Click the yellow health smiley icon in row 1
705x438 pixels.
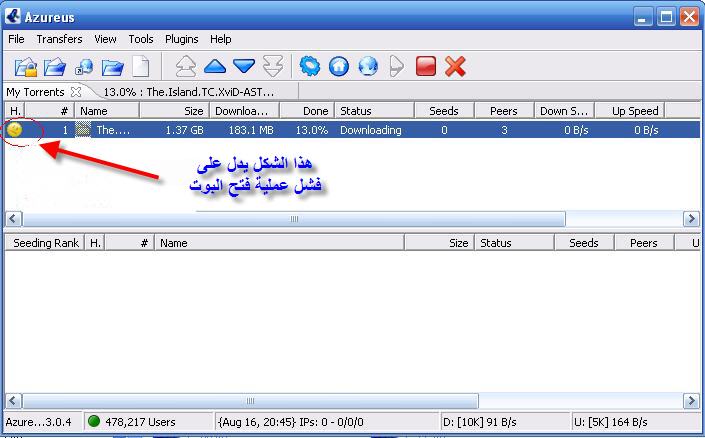point(15,130)
